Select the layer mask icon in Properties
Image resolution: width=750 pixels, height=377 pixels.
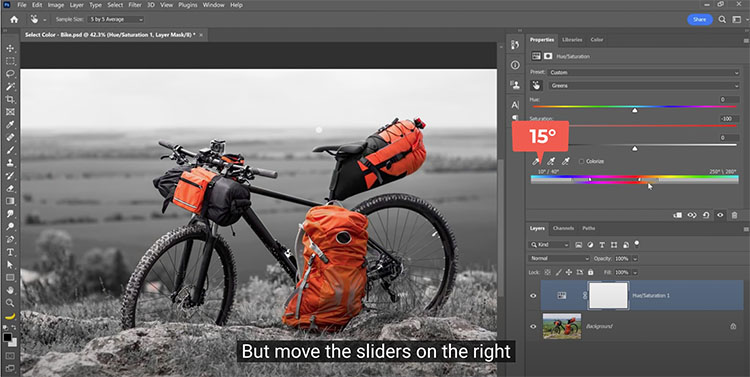[548, 56]
